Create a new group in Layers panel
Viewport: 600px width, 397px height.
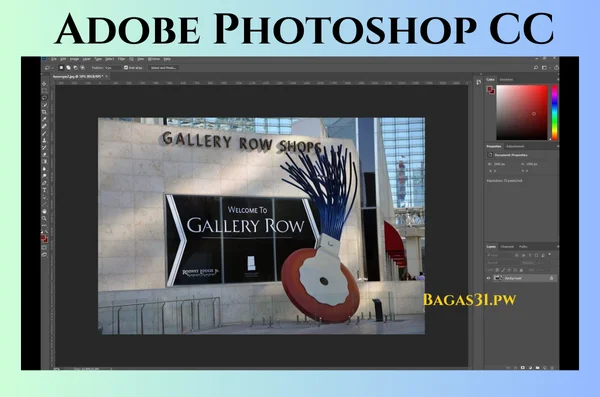pos(538,368)
